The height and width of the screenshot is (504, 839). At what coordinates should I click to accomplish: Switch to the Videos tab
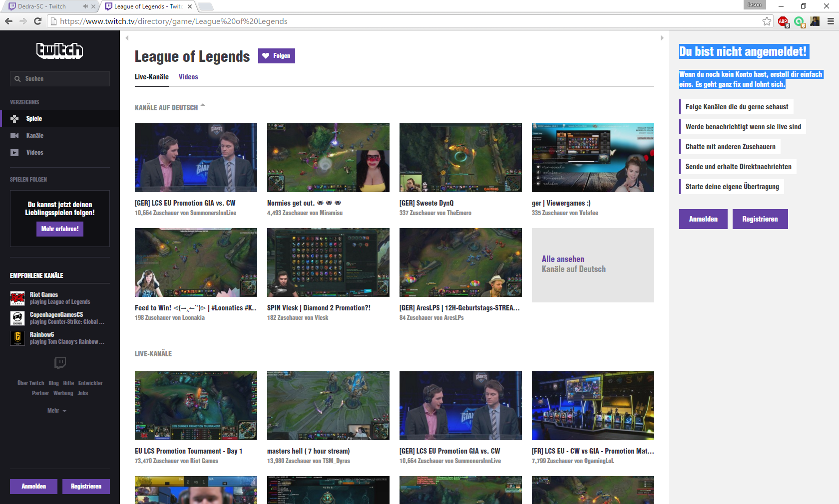188,77
